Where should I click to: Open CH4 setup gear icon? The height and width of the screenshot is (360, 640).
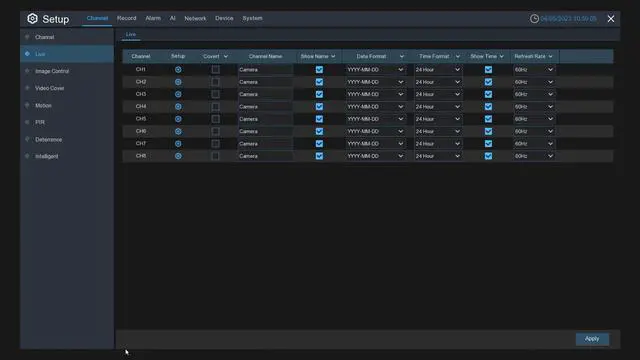178,107
